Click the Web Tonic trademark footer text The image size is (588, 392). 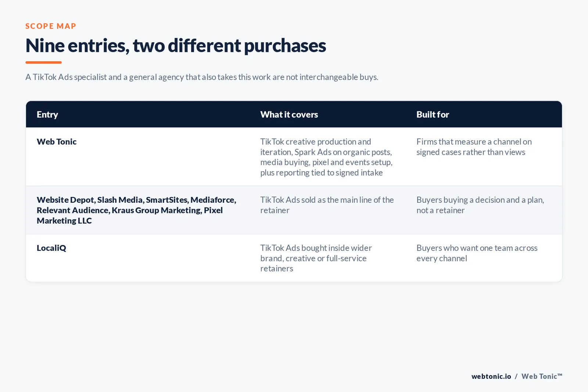point(542,376)
